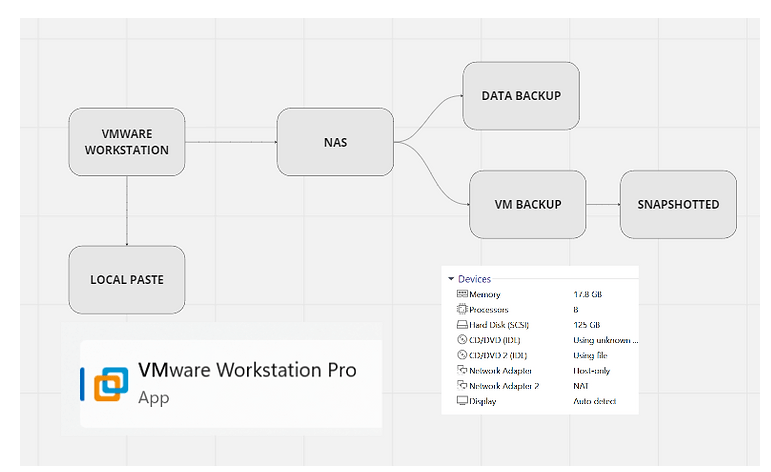Click the CD/DVD (IDE) disc icon
771x472 pixels.
[x=462, y=340]
